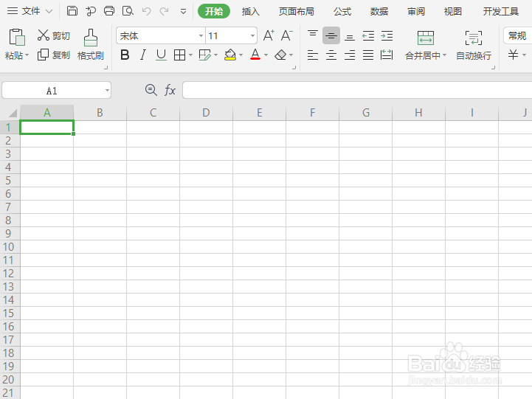Activate the Format Painter (格式刷)
This screenshot has width=532, height=399.
pyautogui.click(x=91, y=44)
